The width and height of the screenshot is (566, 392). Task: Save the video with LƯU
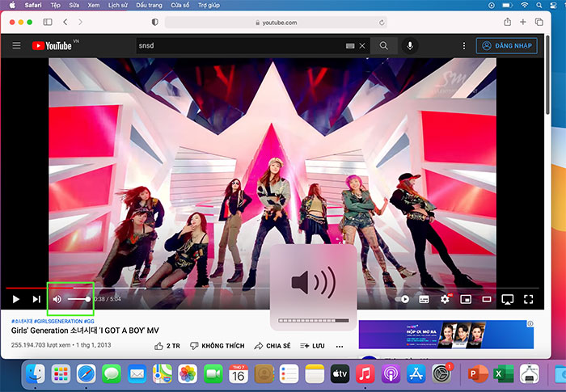312,346
